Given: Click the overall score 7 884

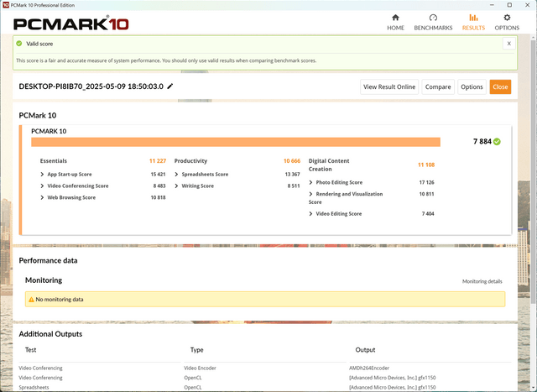Looking at the screenshot, I should [x=482, y=142].
